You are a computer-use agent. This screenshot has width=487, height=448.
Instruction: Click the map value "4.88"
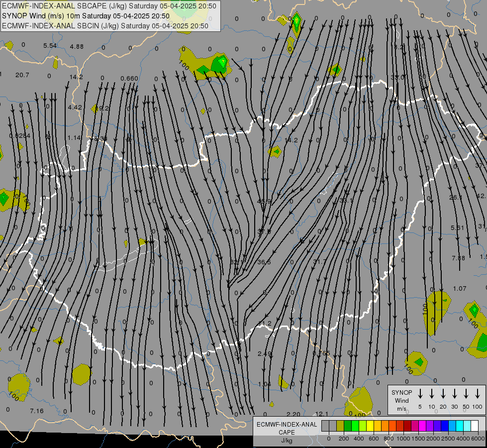point(77,47)
